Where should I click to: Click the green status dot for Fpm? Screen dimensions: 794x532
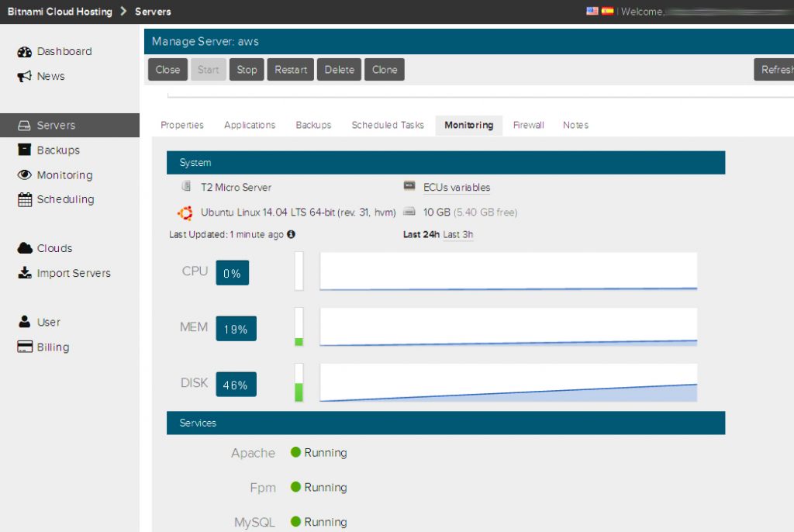pyautogui.click(x=295, y=487)
